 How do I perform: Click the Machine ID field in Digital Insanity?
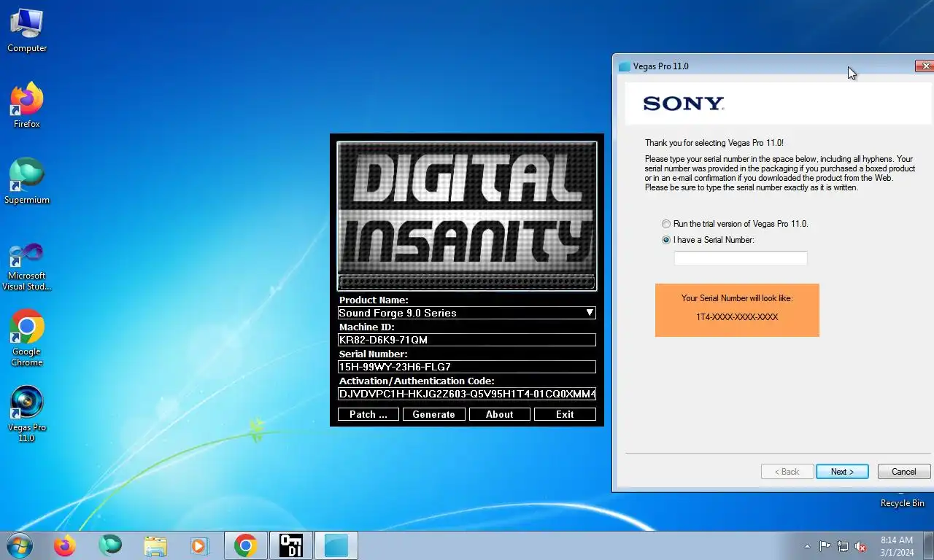point(467,340)
